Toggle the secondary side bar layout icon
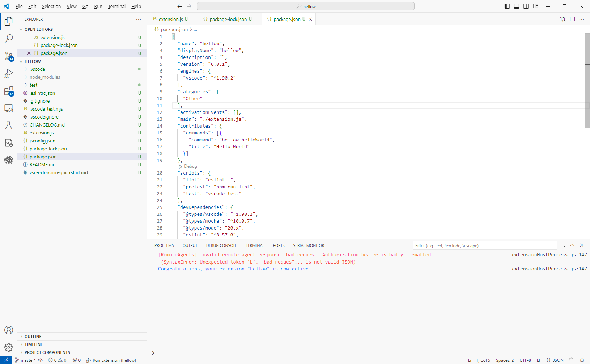 point(526,6)
